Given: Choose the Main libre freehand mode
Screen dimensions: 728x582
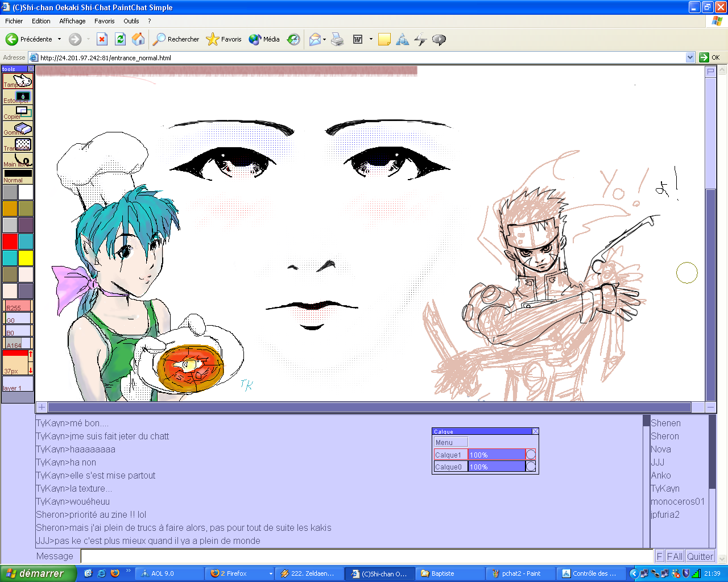Looking at the screenshot, I should (x=18, y=160).
